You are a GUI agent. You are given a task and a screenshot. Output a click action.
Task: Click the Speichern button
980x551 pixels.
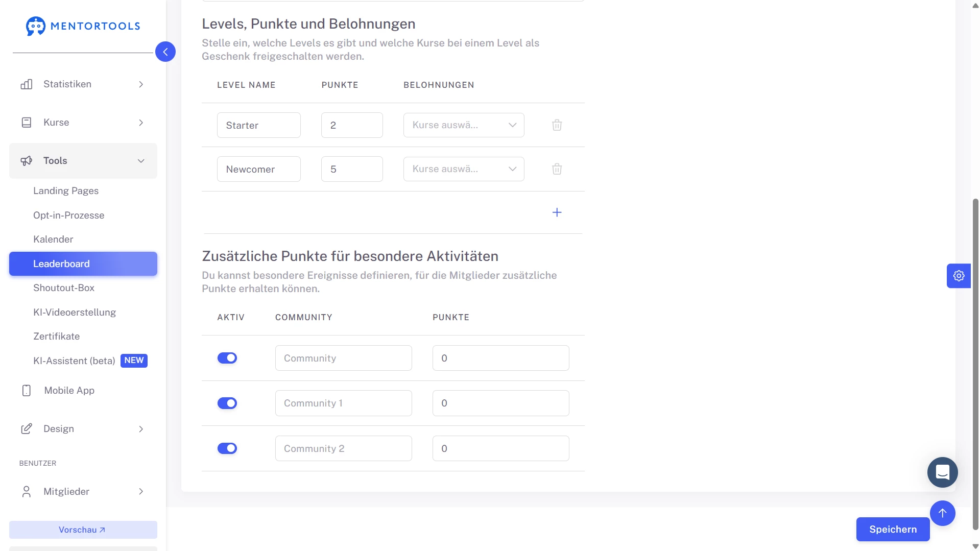pyautogui.click(x=892, y=529)
